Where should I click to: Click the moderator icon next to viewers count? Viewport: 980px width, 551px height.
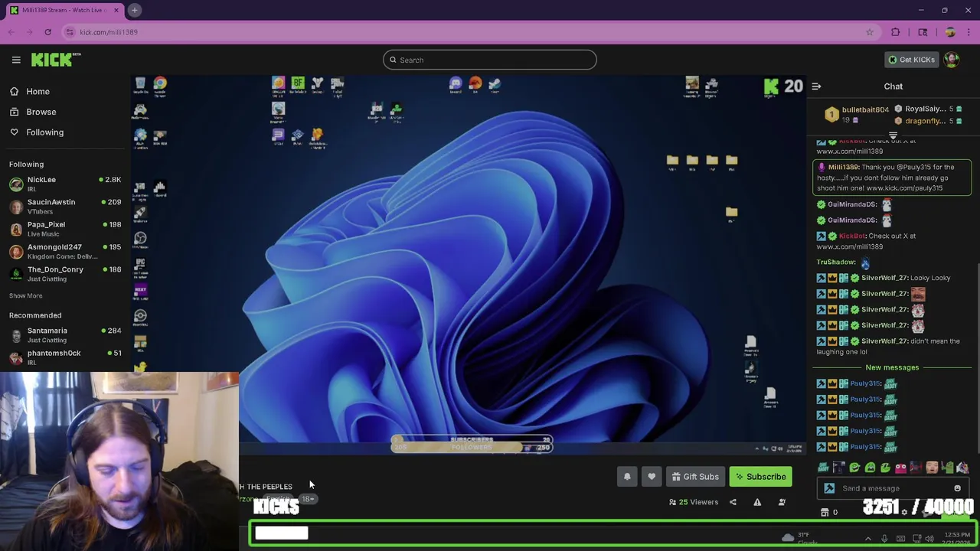coord(782,502)
